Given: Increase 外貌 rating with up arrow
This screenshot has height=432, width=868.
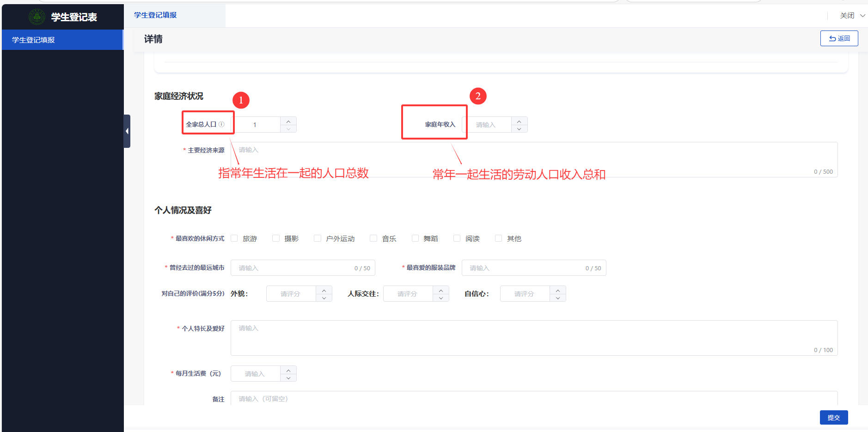Looking at the screenshot, I should click(324, 290).
